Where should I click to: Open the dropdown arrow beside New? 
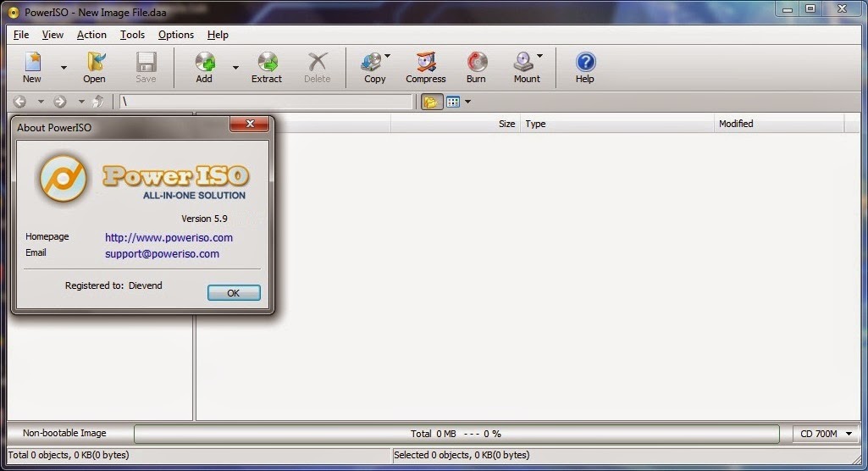click(64, 68)
